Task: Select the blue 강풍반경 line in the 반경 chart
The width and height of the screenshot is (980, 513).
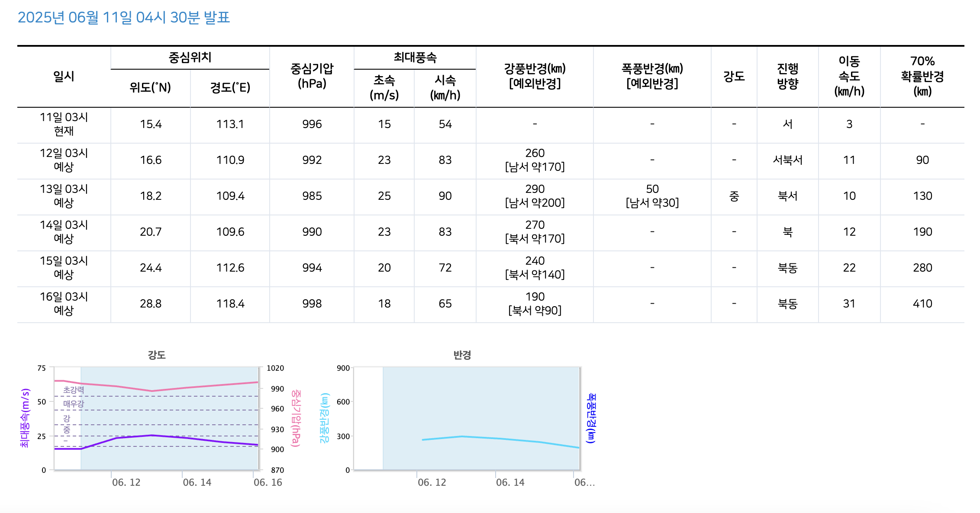Action: click(x=465, y=437)
